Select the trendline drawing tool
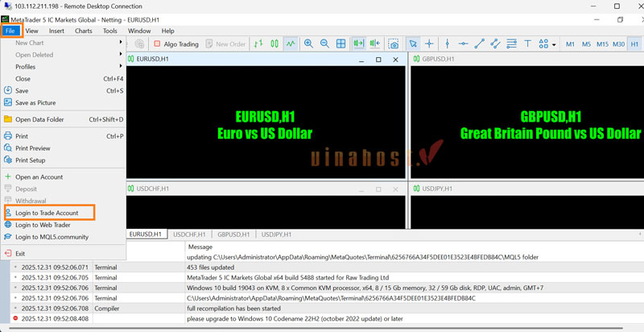Screen dimensions: 644x332 click(x=480, y=44)
